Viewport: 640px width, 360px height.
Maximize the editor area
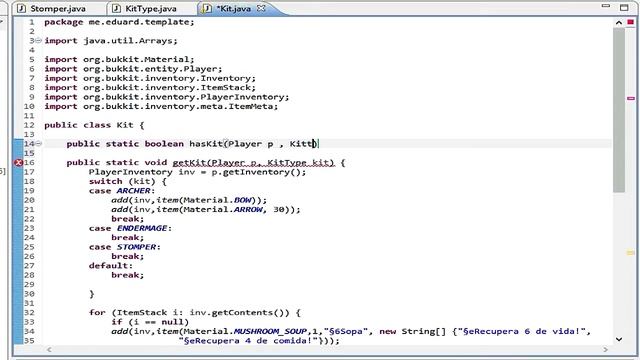(x=624, y=7)
